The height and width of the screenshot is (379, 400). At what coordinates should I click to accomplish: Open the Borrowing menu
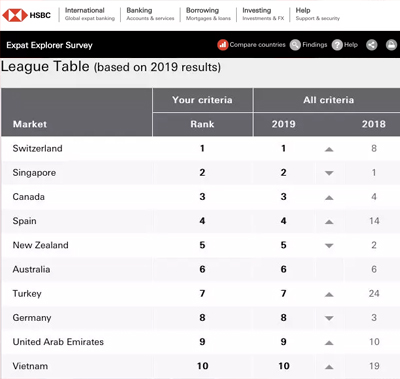[x=208, y=14]
